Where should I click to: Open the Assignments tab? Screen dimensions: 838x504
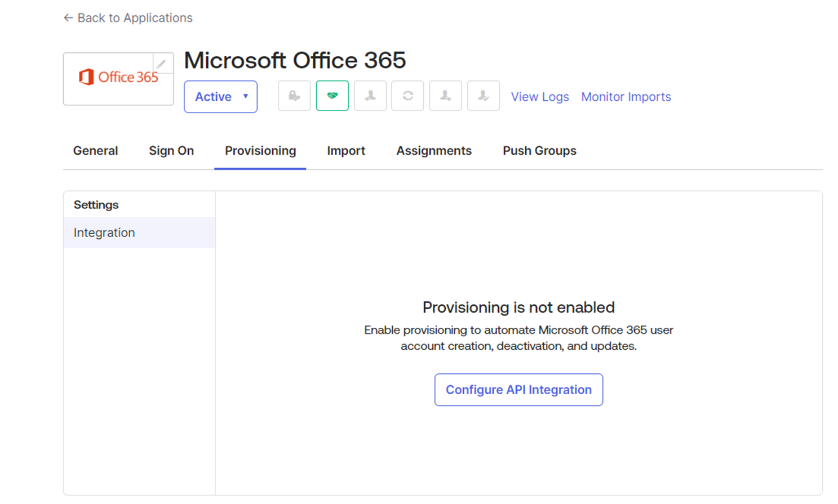(x=434, y=151)
